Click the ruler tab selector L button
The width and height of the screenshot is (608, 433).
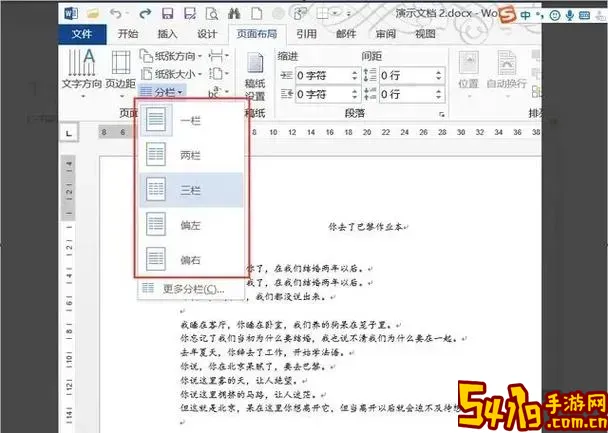click(69, 133)
